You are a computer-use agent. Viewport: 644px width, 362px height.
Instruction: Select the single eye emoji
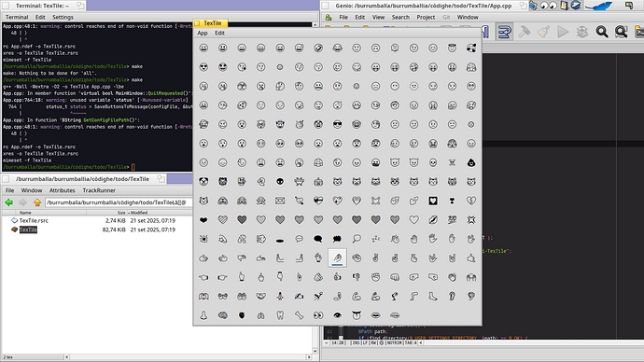pyautogui.click(x=337, y=315)
